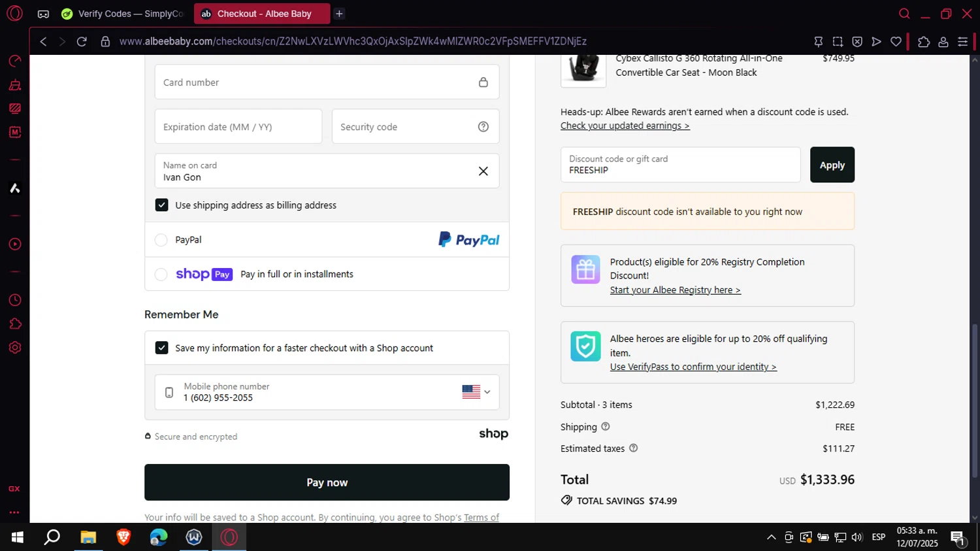Open Start your Albee Registry here link
This screenshot has height=551, width=980.
675,290
